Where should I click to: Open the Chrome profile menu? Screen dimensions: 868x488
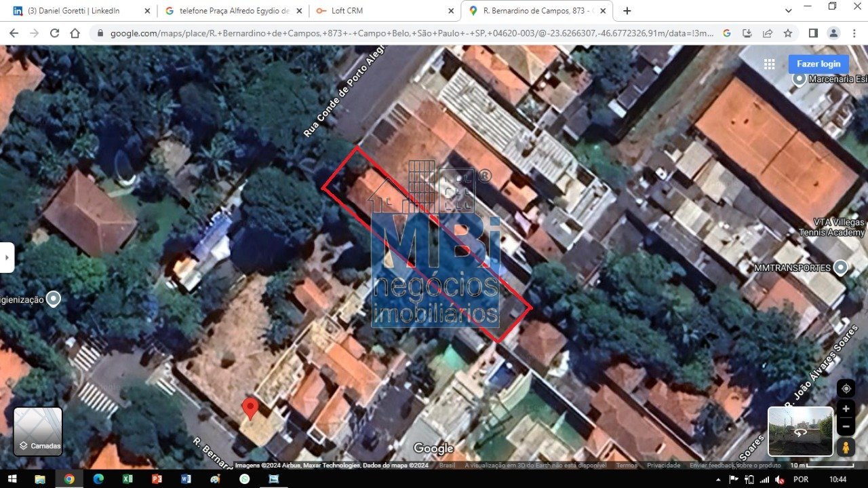pyautogui.click(x=834, y=33)
